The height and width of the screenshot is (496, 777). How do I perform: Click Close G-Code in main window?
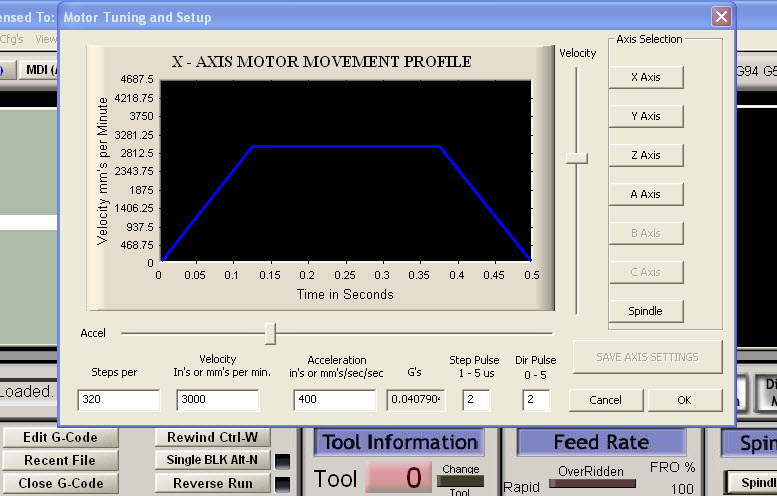(60, 483)
